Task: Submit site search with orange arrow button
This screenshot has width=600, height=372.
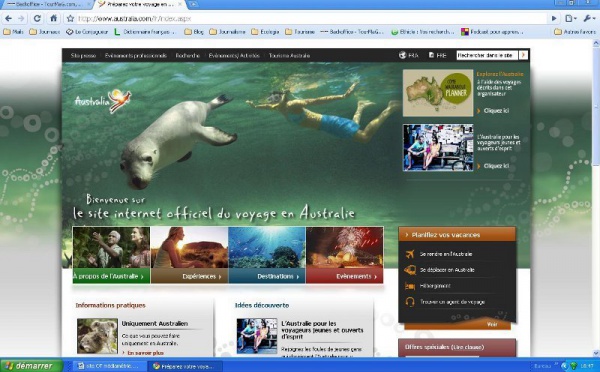Action: [x=523, y=55]
